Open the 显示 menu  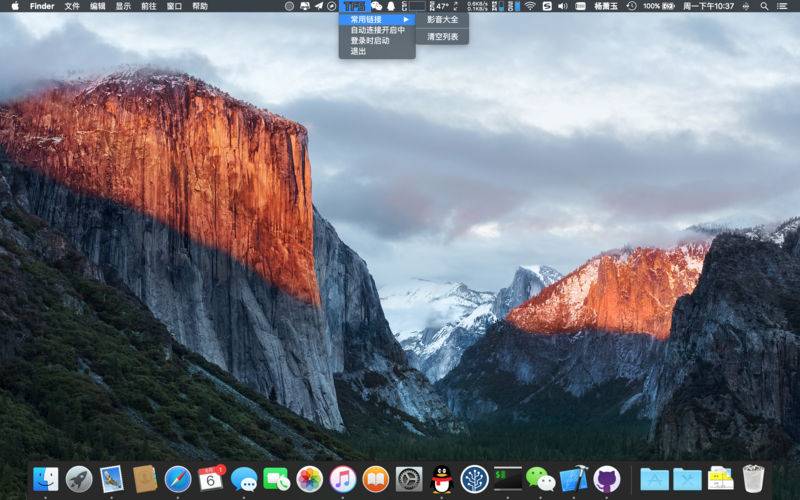click(123, 6)
